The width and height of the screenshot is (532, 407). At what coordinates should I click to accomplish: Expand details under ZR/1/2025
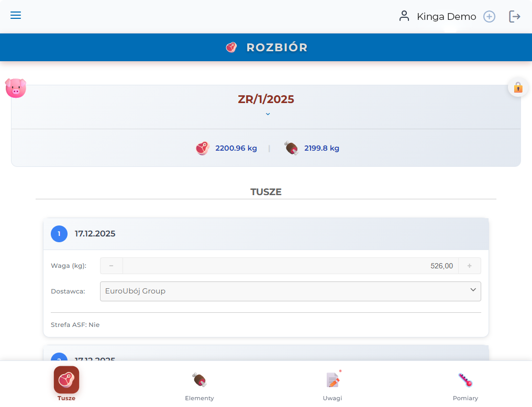tap(268, 114)
